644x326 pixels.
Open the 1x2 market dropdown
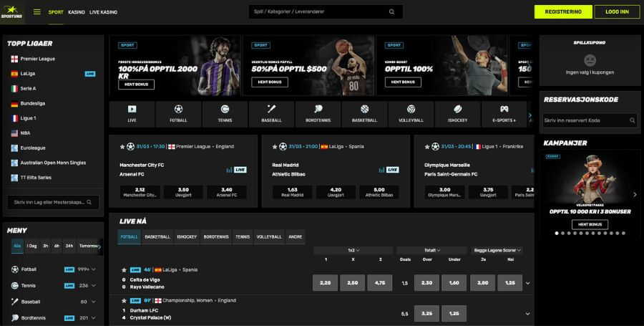tap(353, 250)
